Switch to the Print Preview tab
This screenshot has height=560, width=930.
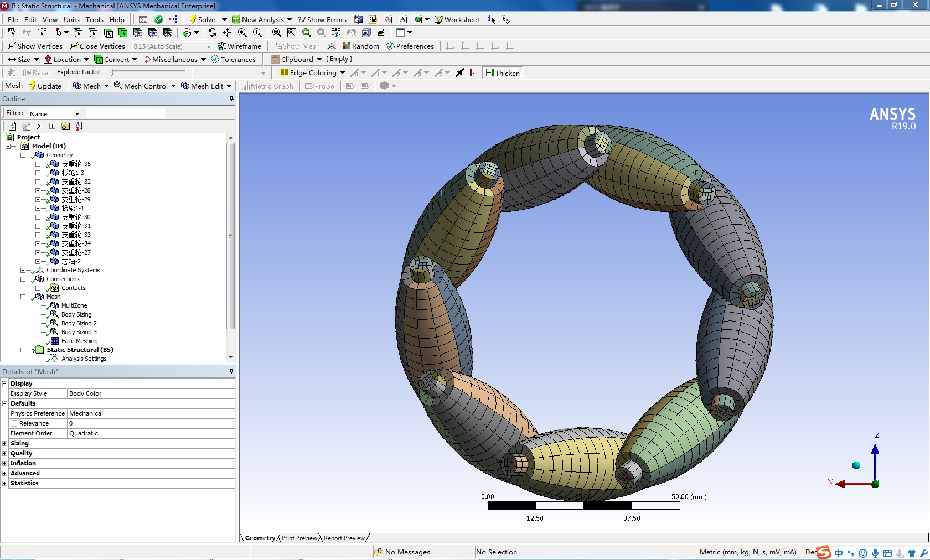[x=299, y=538]
